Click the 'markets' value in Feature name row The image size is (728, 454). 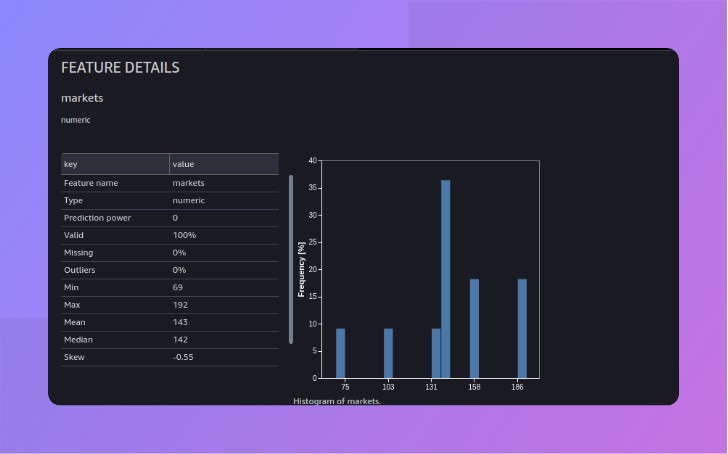pos(188,183)
